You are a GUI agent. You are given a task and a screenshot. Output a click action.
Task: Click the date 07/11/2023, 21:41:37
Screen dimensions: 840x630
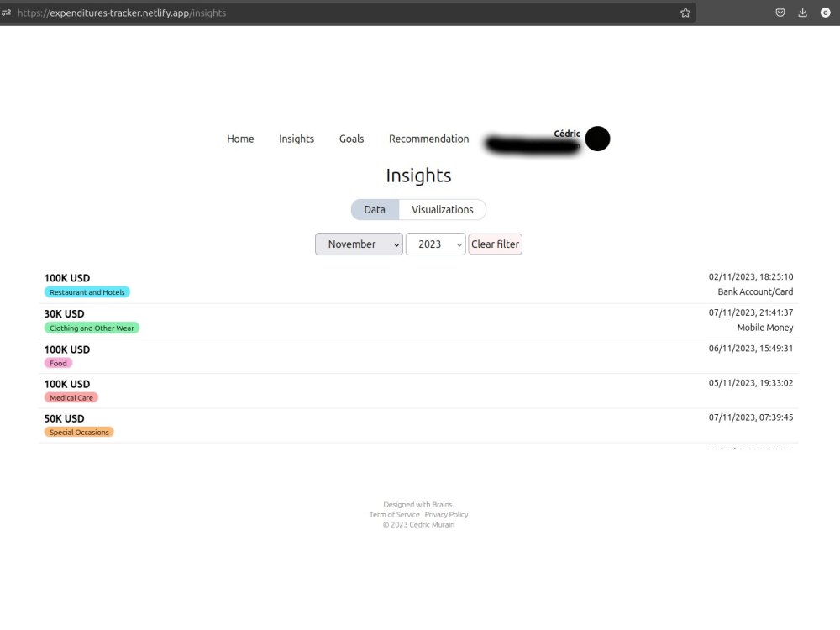(x=750, y=312)
